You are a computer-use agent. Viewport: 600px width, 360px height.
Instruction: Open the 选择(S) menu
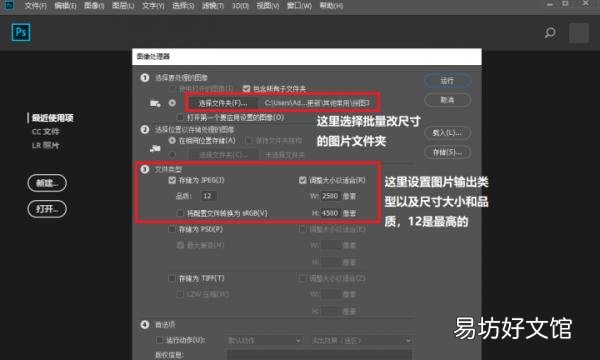[183, 6]
